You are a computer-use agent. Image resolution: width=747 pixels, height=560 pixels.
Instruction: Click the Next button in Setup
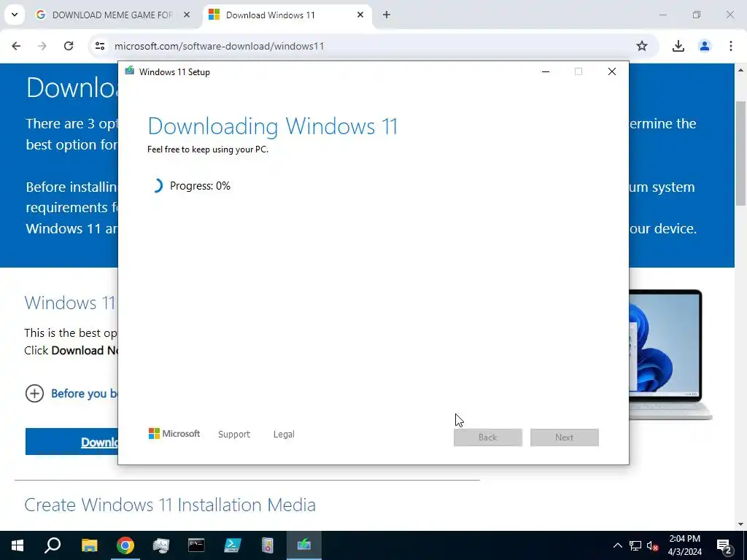coord(564,437)
